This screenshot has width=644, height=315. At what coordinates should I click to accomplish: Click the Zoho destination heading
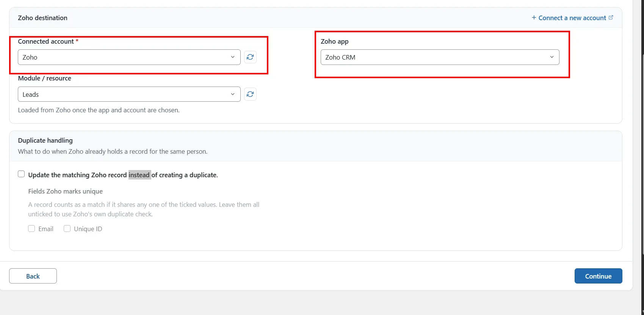coord(42,18)
